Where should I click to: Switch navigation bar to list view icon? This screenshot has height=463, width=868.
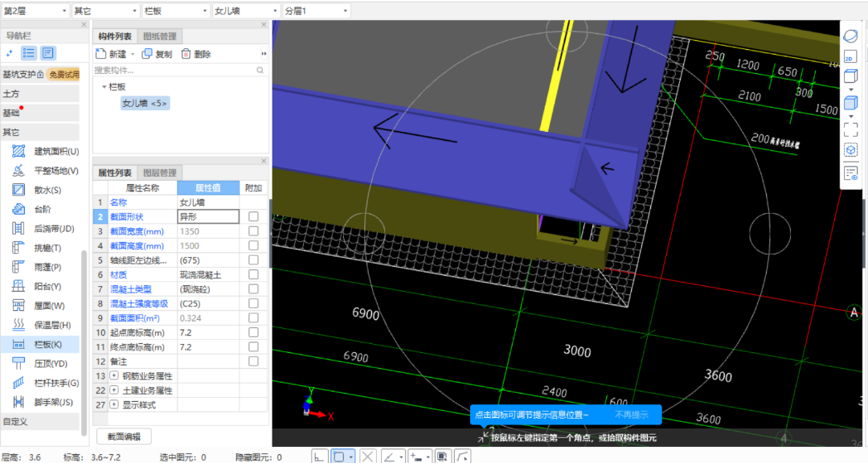[x=29, y=53]
